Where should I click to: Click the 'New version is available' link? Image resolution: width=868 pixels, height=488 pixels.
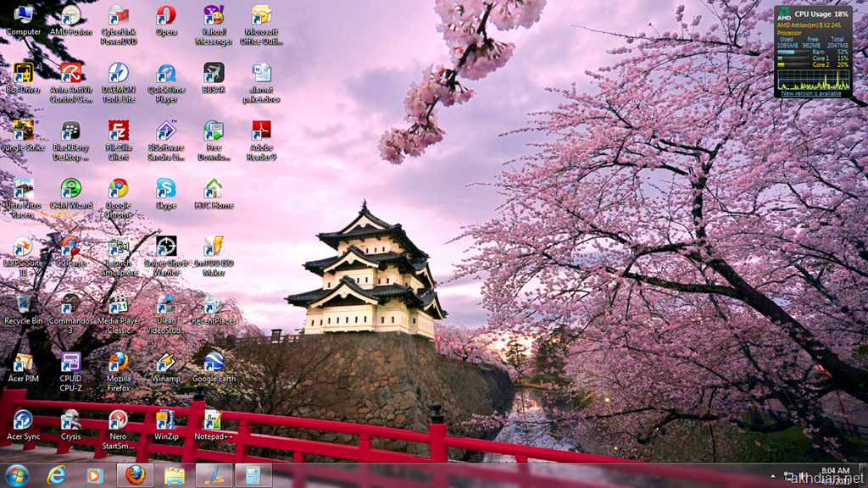811,93
